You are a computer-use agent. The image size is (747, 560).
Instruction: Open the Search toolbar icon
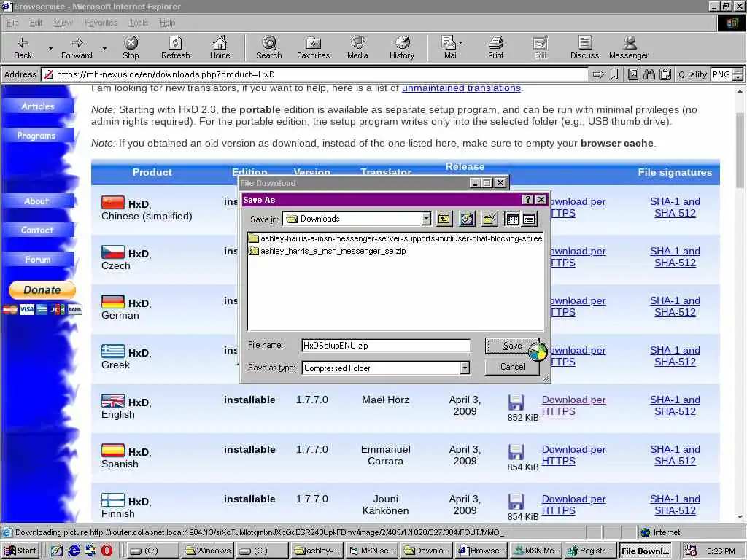[x=269, y=47]
